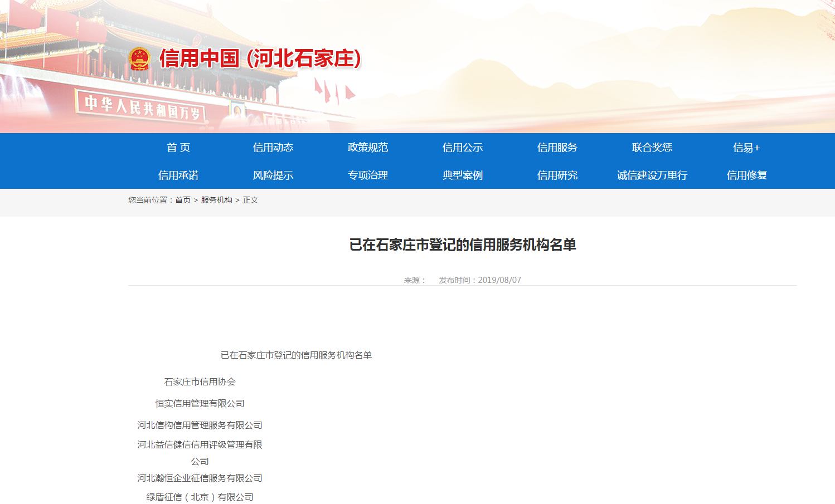
Task: Click 首页 link in breadcrumb
Action: pyautogui.click(x=183, y=200)
